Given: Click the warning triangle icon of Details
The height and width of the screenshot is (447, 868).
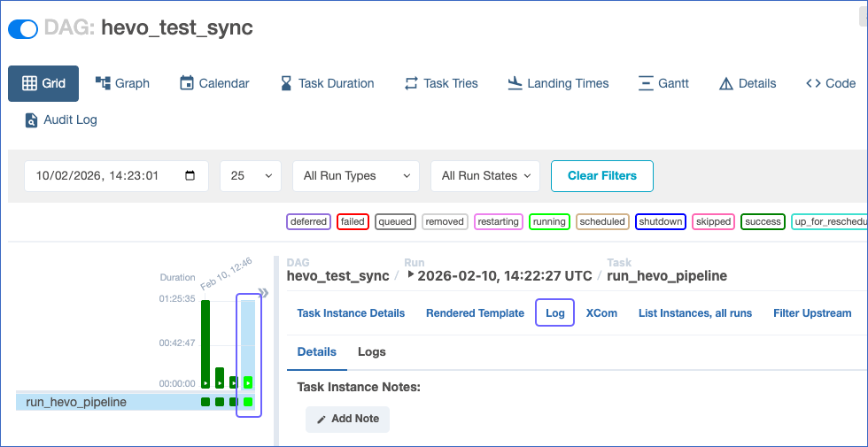Looking at the screenshot, I should (725, 83).
